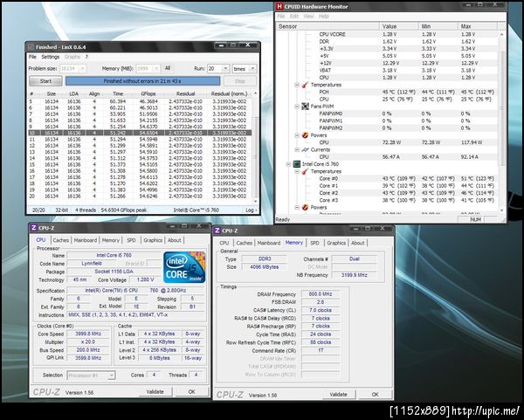Screen dimensions: 524x420
Task: Click the NB Frequency 3199.9 MHz value
Action: [x=354, y=275]
